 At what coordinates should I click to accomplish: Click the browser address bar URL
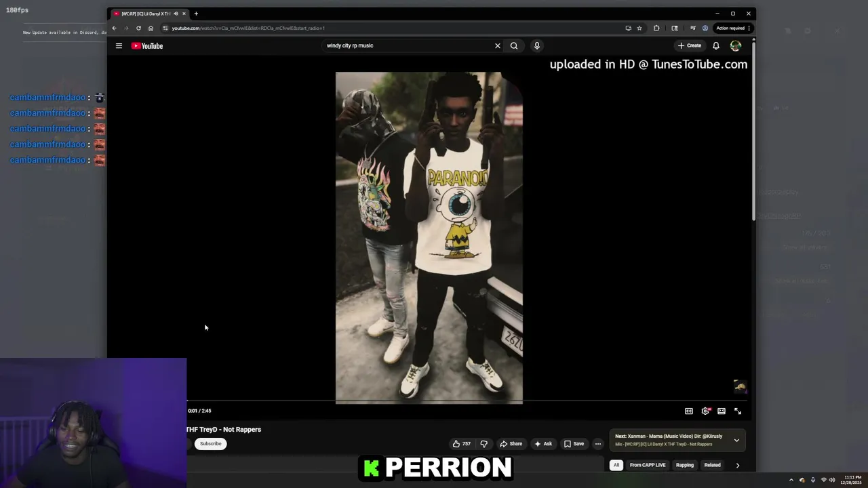click(x=248, y=28)
